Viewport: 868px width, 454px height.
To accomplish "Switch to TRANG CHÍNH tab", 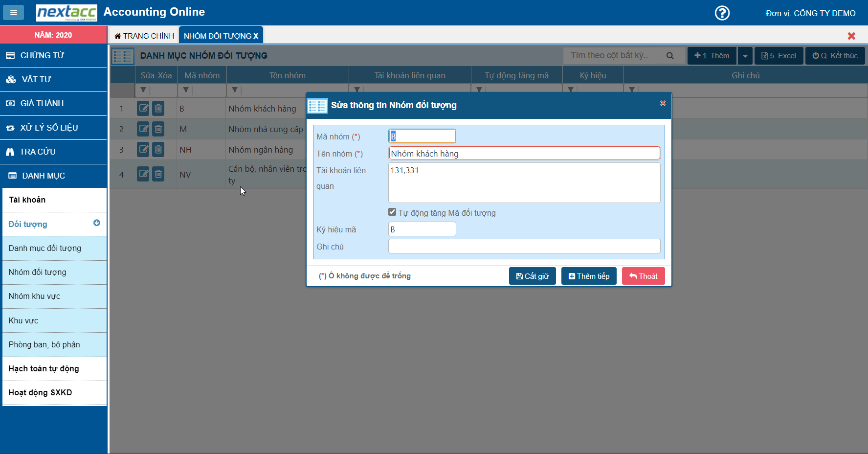I will point(144,36).
